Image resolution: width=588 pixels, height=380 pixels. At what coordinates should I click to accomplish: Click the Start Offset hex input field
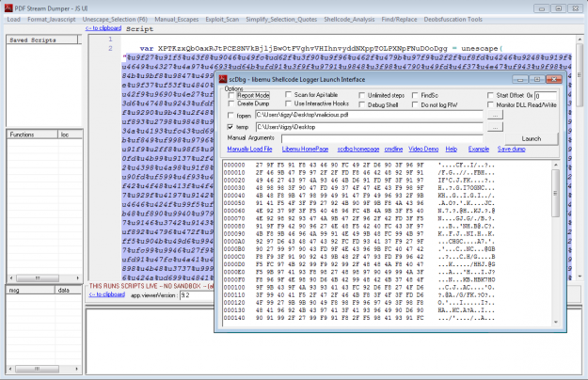pos(548,95)
